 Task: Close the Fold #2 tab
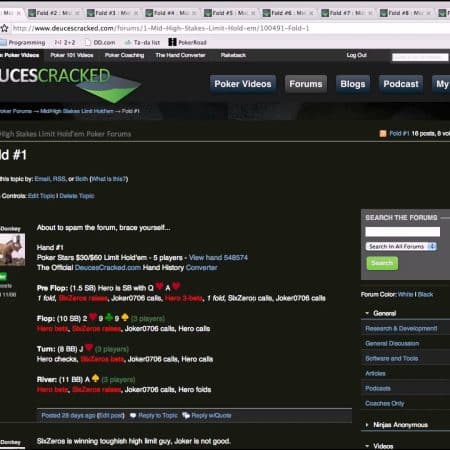[x=77, y=13]
